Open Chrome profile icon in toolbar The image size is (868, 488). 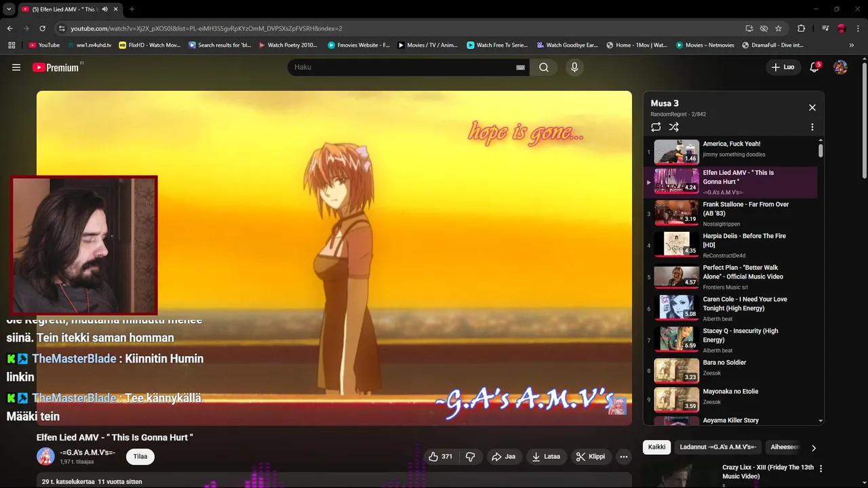(x=842, y=28)
